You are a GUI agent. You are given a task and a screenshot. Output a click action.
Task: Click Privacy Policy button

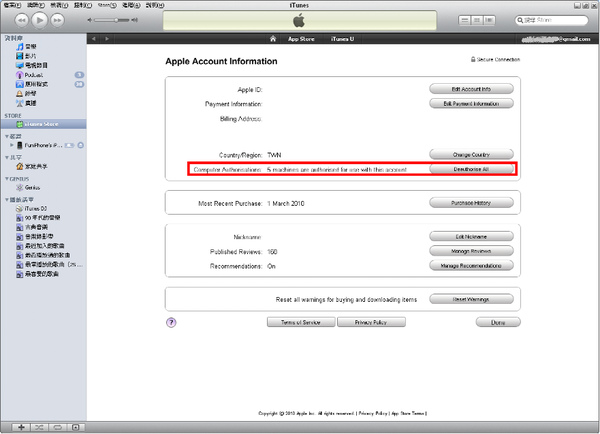[371, 322]
